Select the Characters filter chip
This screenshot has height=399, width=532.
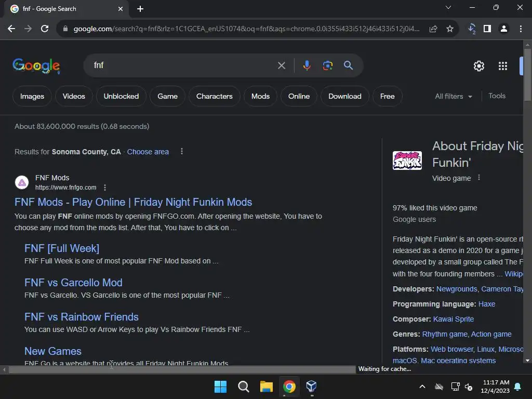[215, 96]
